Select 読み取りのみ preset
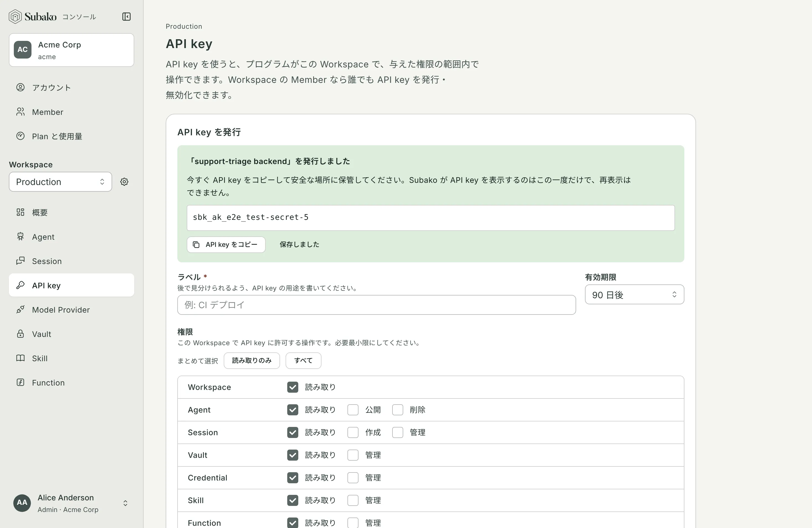 pyautogui.click(x=252, y=361)
